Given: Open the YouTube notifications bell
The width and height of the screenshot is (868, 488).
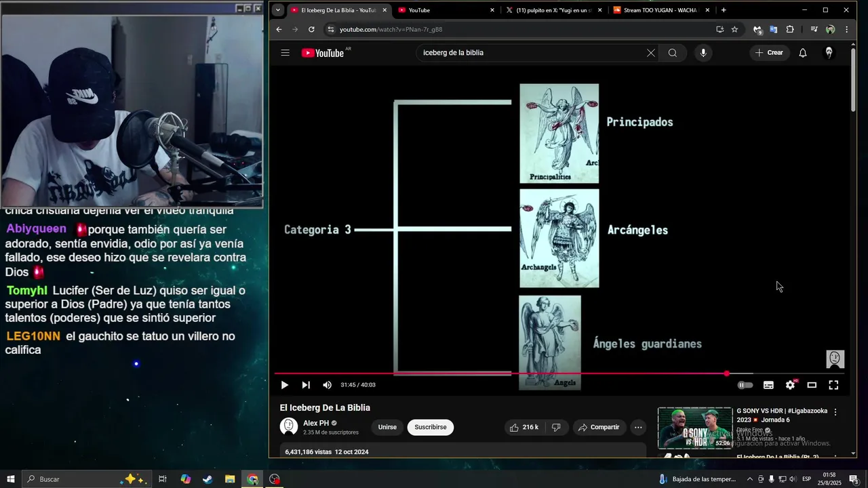Looking at the screenshot, I should click(x=803, y=53).
